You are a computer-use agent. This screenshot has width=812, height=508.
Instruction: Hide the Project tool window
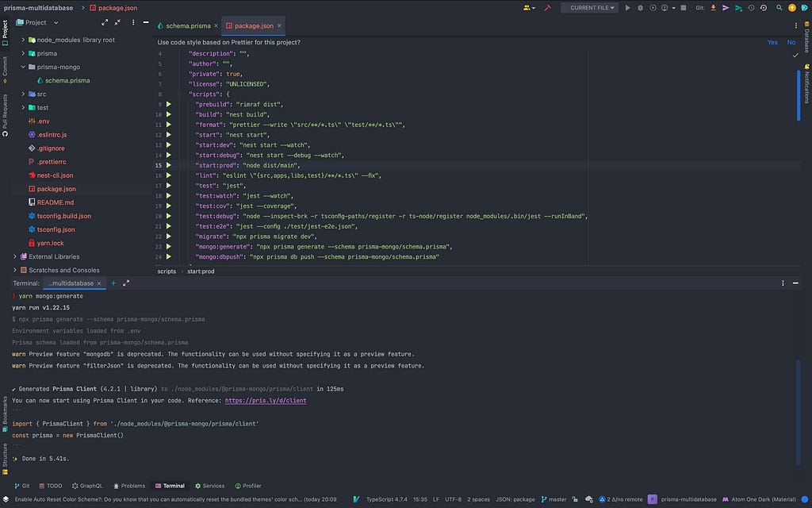(x=146, y=22)
